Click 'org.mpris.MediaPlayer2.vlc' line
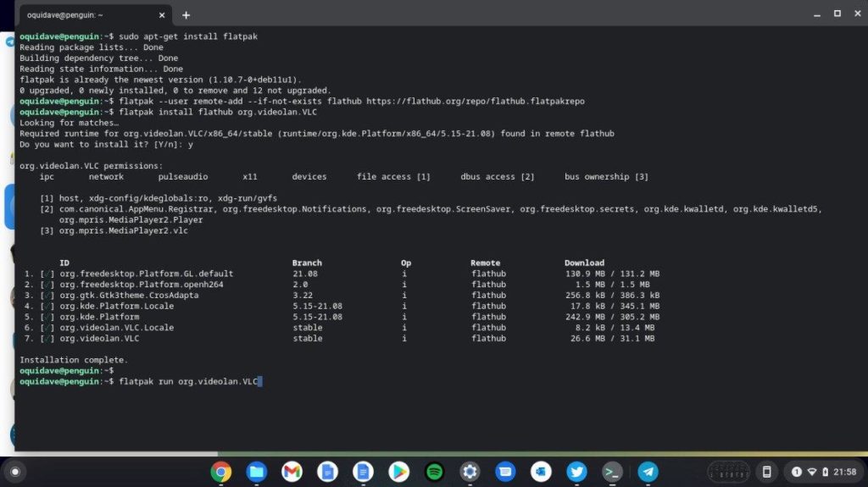The height and width of the screenshot is (487, 868). pyautogui.click(x=124, y=230)
